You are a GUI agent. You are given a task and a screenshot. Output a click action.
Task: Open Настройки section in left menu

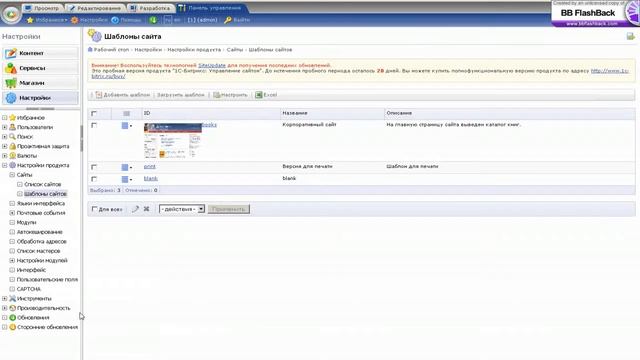pyautogui.click(x=40, y=98)
